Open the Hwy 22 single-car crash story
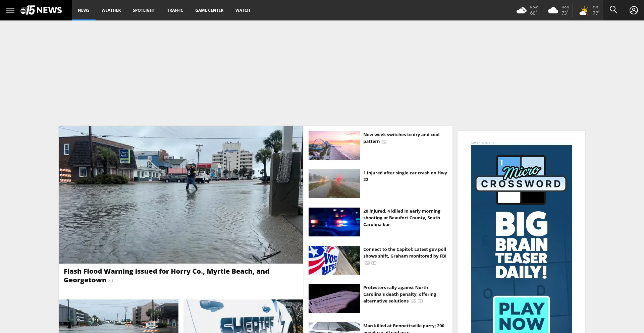 click(405, 176)
